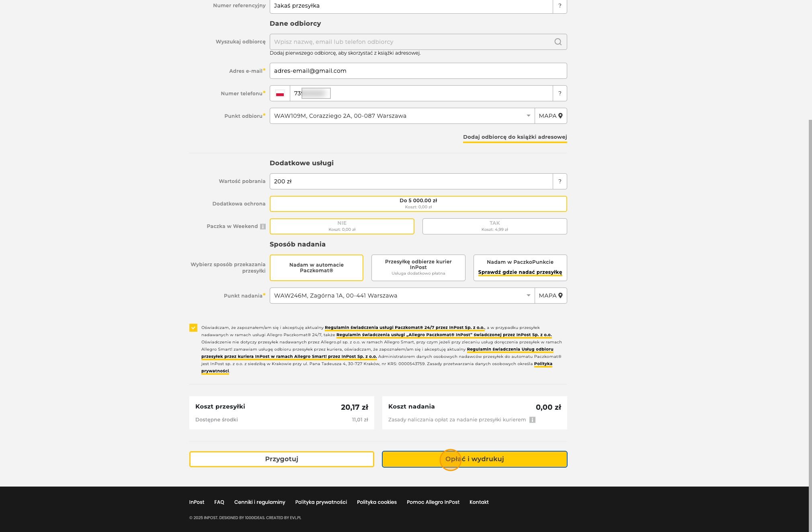Click the Wartość pobrania input field

point(411,181)
